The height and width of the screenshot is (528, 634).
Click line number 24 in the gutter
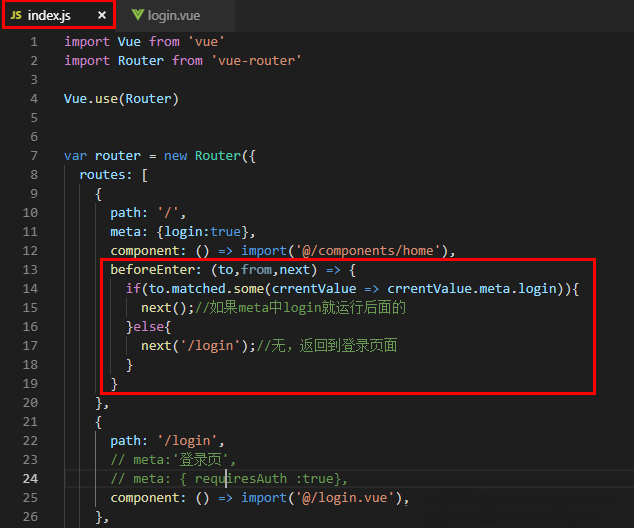[x=30, y=479]
